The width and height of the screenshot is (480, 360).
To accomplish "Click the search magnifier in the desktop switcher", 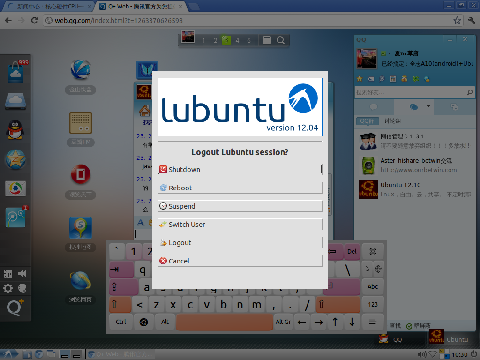I will [281, 40].
